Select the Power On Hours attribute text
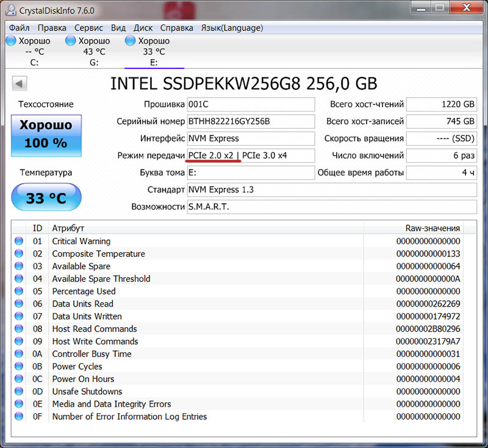 pyautogui.click(x=83, y=379)
